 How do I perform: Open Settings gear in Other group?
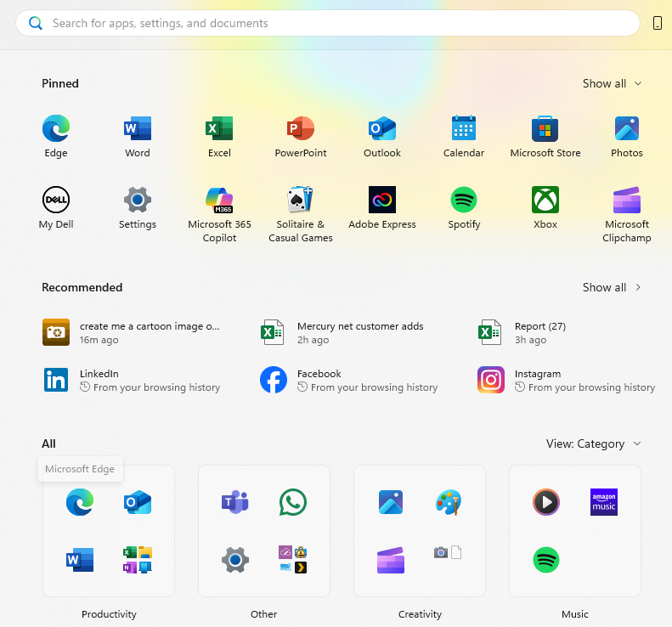coord(234,560)
